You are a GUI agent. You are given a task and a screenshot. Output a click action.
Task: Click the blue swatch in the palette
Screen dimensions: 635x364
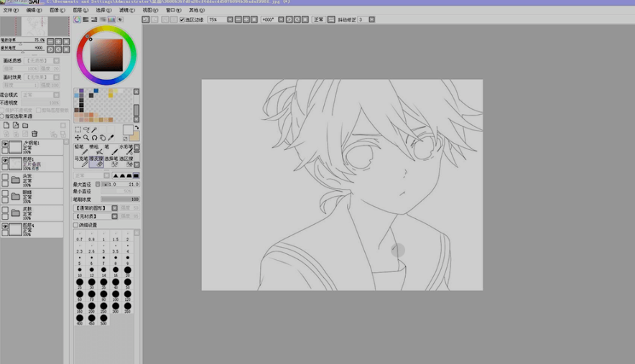(x=96, y=90)
